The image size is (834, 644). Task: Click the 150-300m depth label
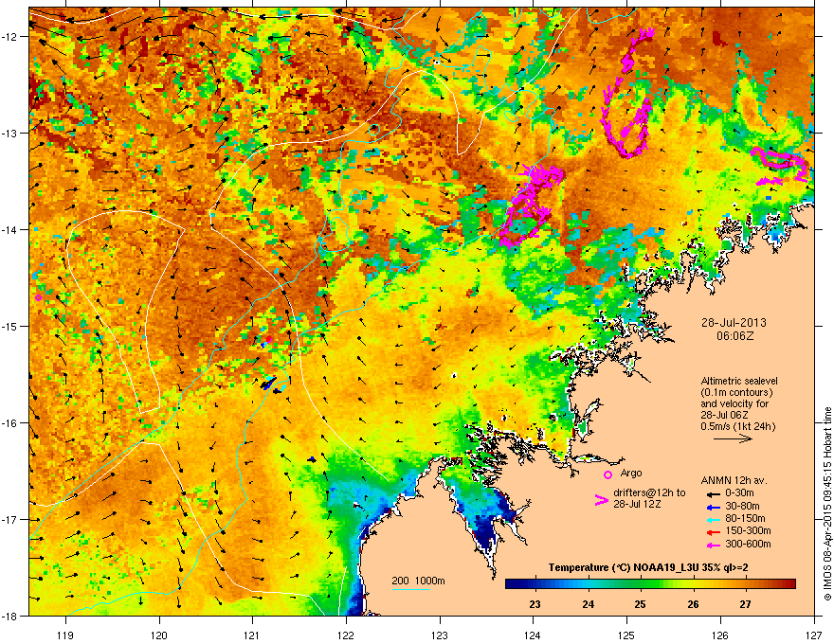pos(748,530)
